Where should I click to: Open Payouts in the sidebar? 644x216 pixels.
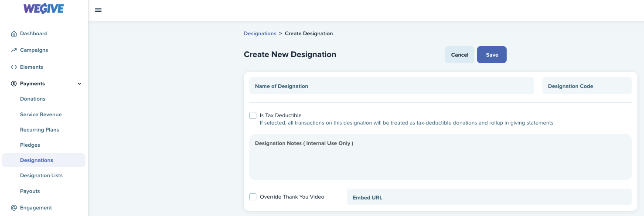[30, 191]
